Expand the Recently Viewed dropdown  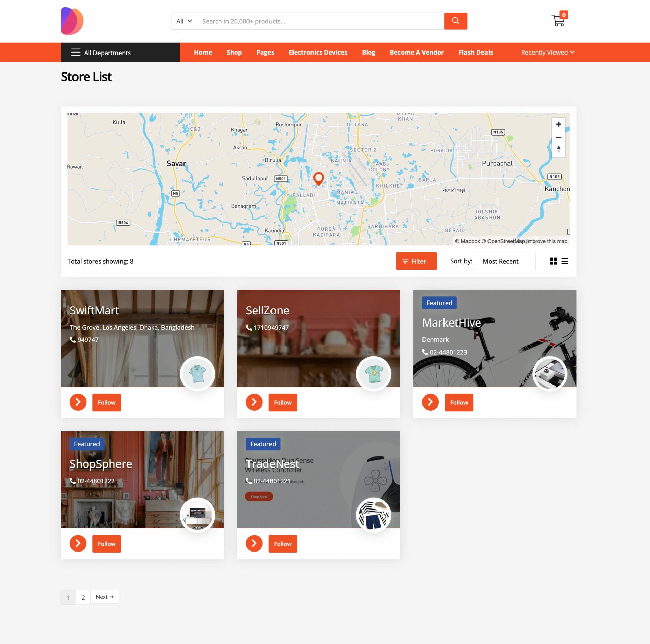tap(547, 52)
